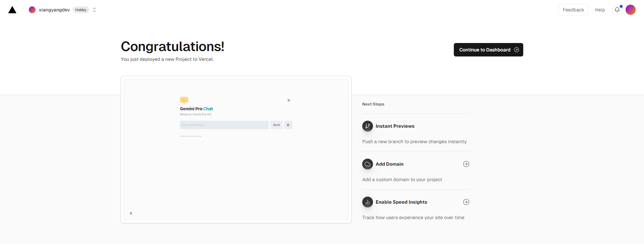This screenshot has height=244, width=644.
Task: Click Continue to Dashboard
Action: 488,50
